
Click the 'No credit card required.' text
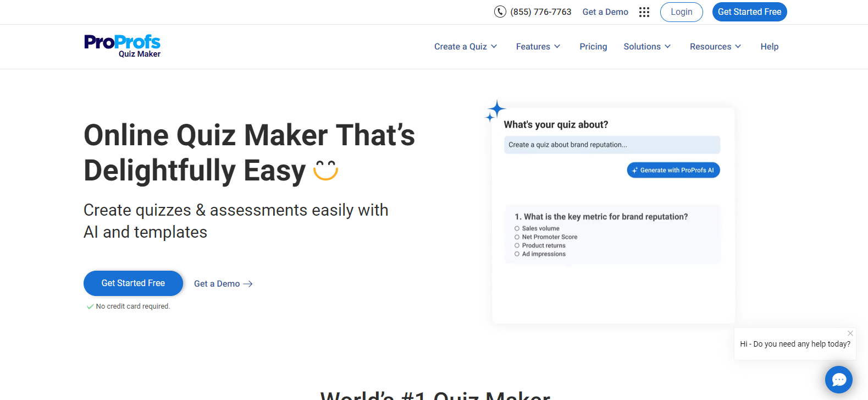pos(133,306)
